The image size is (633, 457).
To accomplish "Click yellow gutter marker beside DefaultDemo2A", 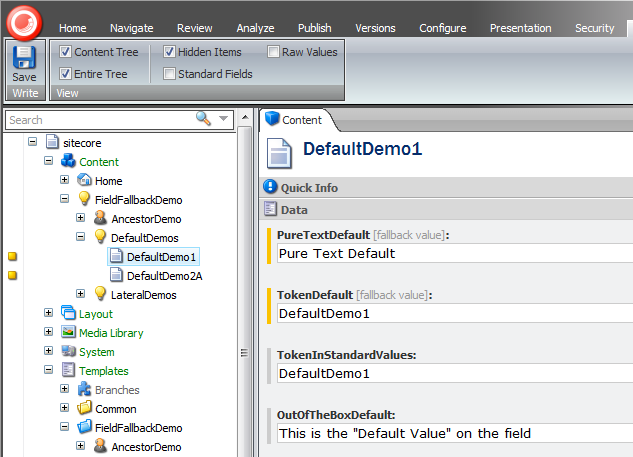I will click(13, 275).
